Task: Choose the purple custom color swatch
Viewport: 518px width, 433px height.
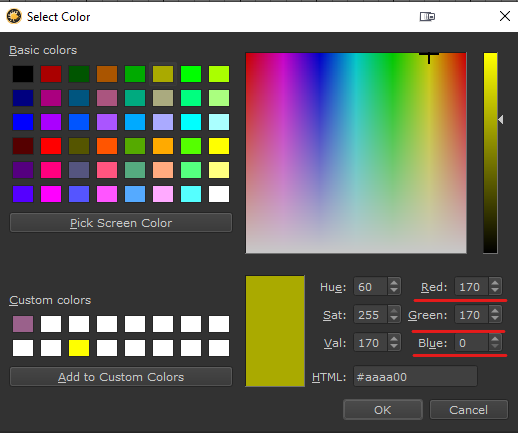Action: click(23, 324)
